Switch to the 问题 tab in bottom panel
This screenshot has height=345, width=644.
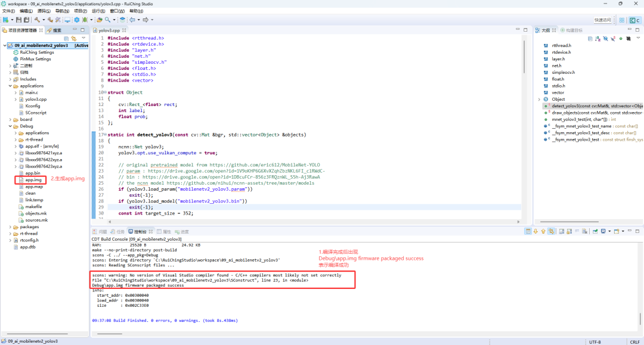click(x=100, y=232)
